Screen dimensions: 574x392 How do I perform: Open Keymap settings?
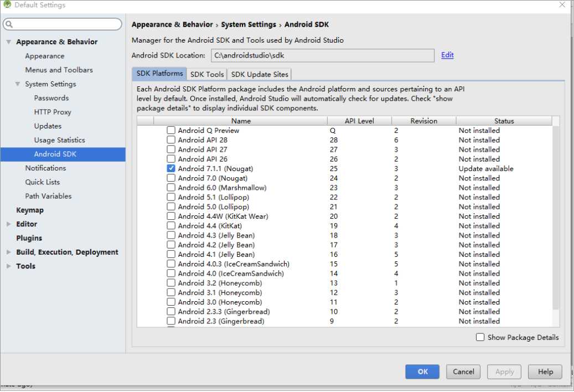pyautogui.click(x=30, y=210)
